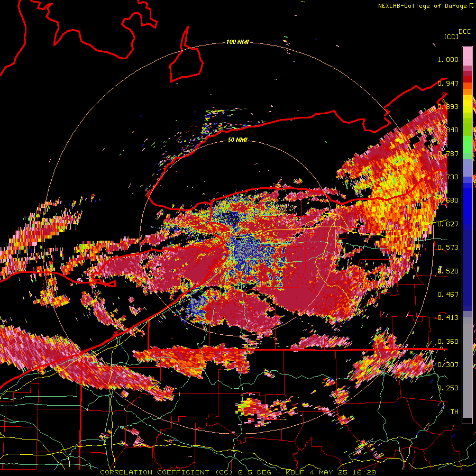The height and width of the screenshot is (476, 476).
Task: Pick the light pink top of color bar
Action: (467, 56)
